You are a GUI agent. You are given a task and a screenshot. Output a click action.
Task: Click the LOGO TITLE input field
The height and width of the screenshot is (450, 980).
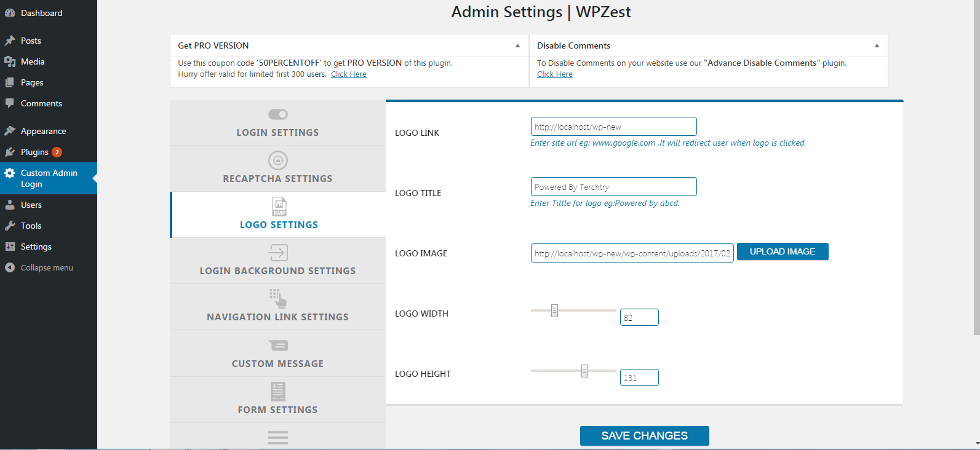click(613, 186)
